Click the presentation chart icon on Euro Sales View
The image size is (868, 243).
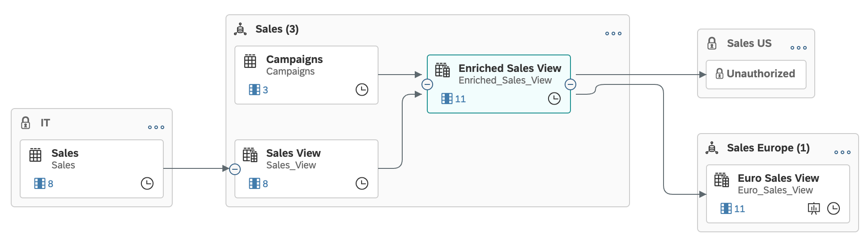pos(814,209)
